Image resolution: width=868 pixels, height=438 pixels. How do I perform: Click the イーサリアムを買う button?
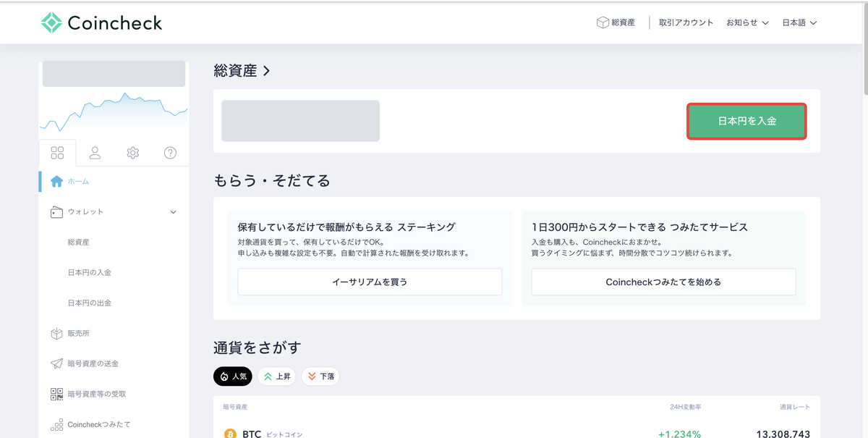tap(370, 282)
